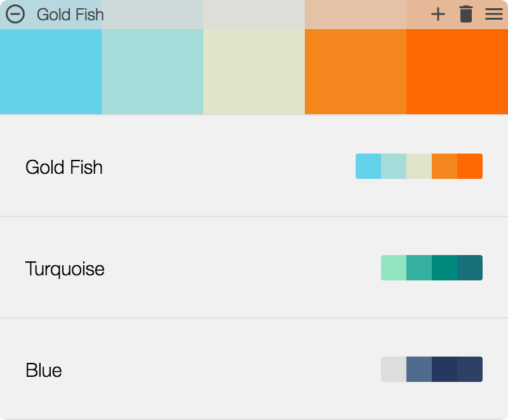
Task: Select the large deep orange color swatch
Action: [457, 71]
